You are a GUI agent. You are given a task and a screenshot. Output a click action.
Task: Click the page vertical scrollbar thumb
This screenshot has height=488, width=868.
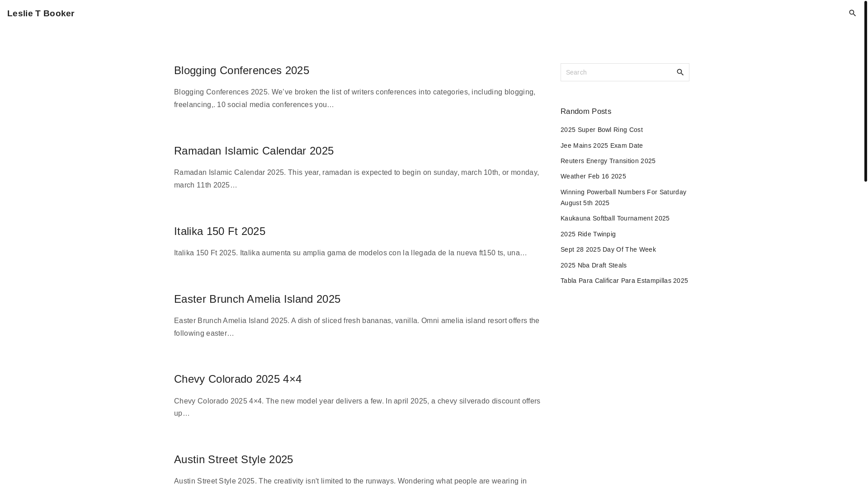(x=865, y=90)
